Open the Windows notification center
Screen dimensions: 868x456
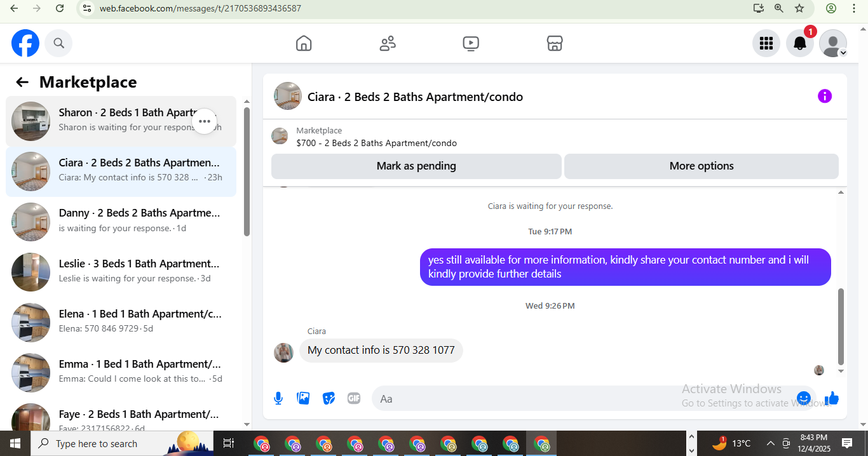pos(847,443)
